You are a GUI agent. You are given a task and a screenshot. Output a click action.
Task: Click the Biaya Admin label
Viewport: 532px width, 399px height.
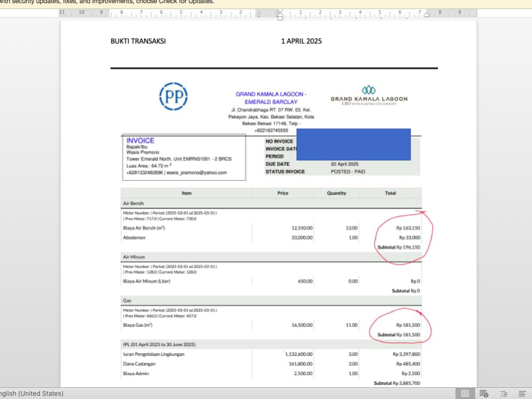point(136,373)
